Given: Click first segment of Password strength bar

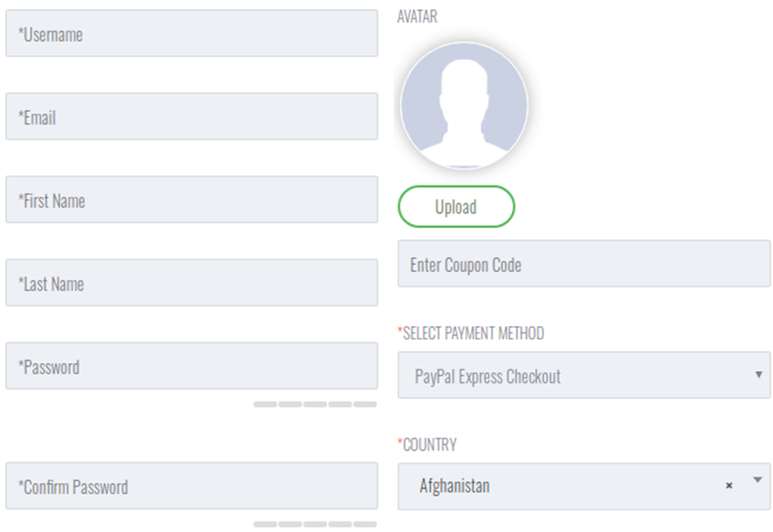Looking at the screenshot, I should tap(265, 404).
